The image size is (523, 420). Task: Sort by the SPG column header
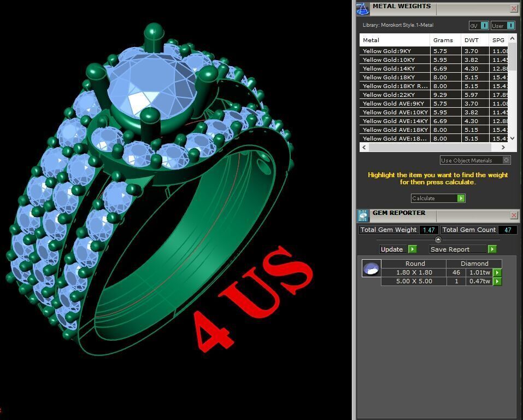pos(498,40)
